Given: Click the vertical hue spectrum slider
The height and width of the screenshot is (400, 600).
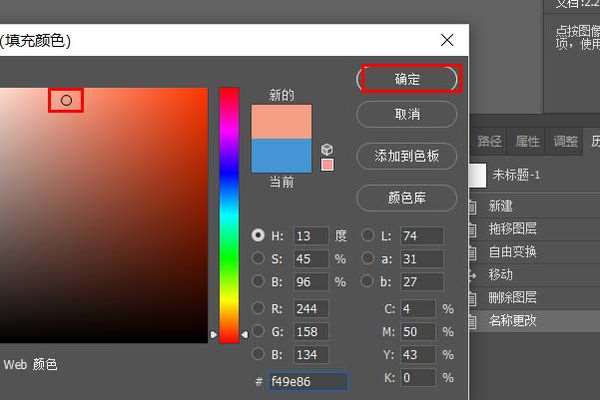Looking at the screenshot, I should click(229, 215).
